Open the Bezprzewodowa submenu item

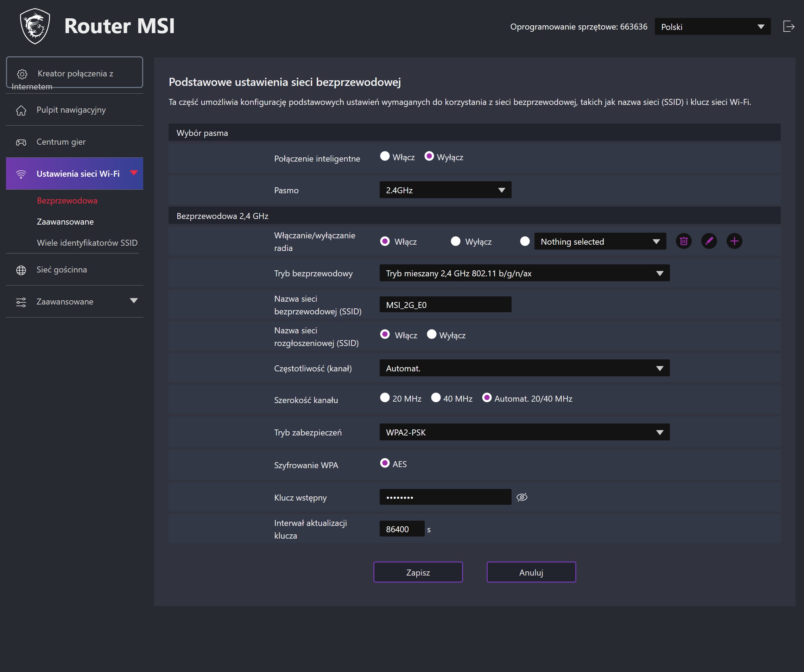coord(67,201)
